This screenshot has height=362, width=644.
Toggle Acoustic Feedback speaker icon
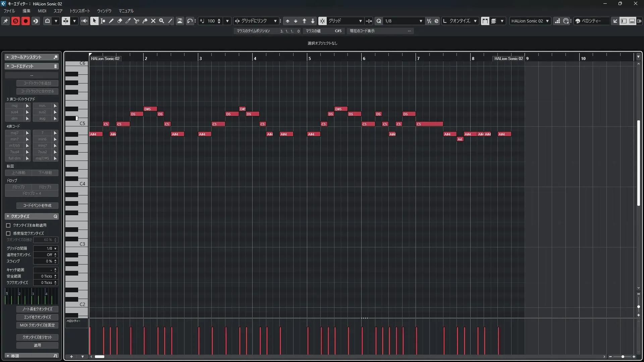point(84,21)
